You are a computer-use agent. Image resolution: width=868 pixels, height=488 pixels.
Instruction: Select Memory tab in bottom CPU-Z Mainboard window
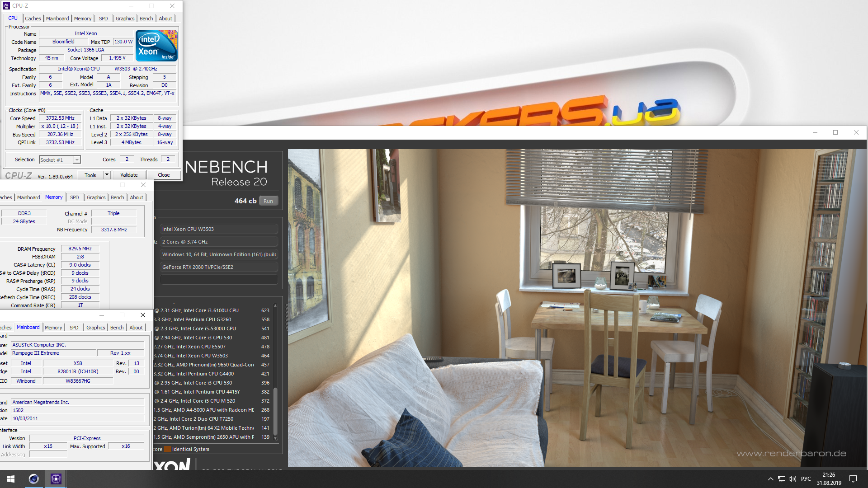(53, 328)
